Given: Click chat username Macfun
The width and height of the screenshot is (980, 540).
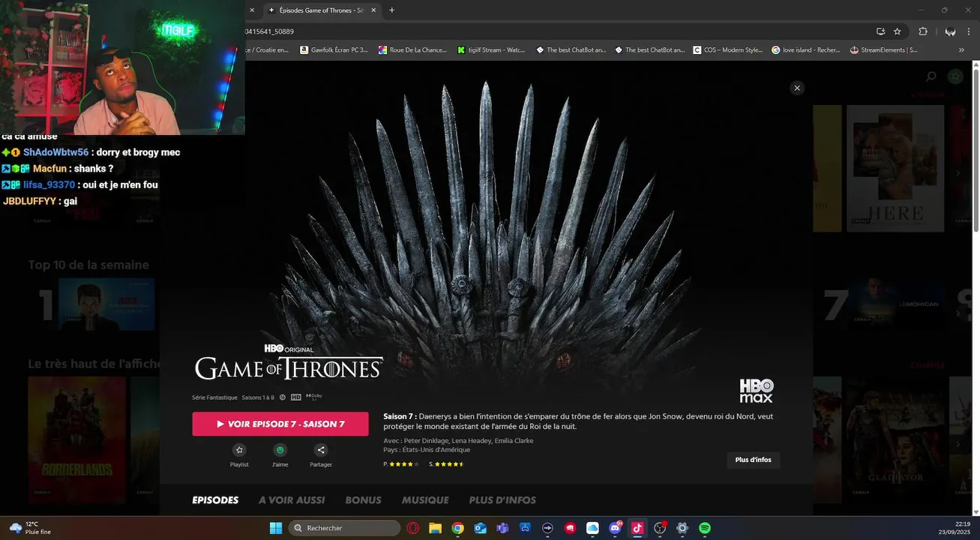Looking at the screenshot, I should tap(49, 169).
